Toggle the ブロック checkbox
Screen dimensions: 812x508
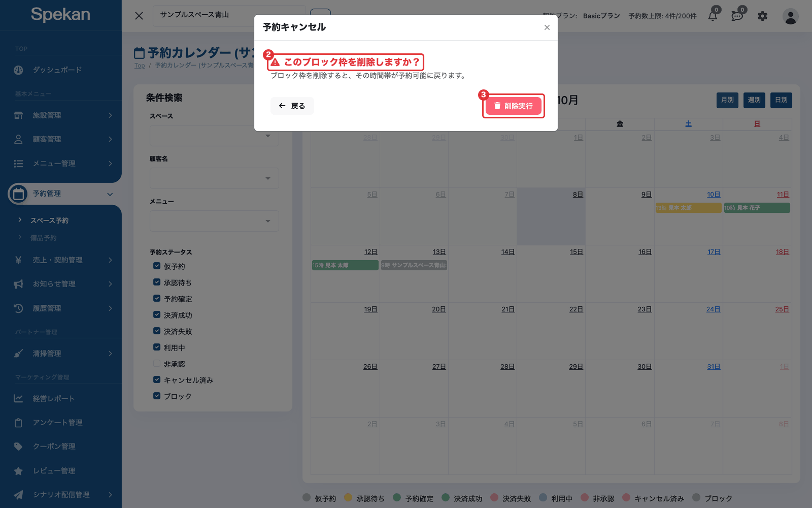(x=157, y=396)
